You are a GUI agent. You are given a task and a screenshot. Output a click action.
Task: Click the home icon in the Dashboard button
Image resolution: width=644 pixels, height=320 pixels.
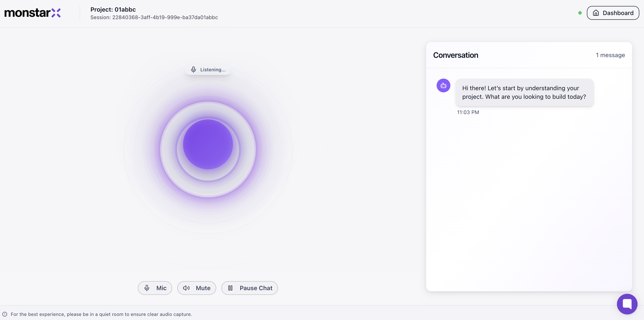[596, 13]
